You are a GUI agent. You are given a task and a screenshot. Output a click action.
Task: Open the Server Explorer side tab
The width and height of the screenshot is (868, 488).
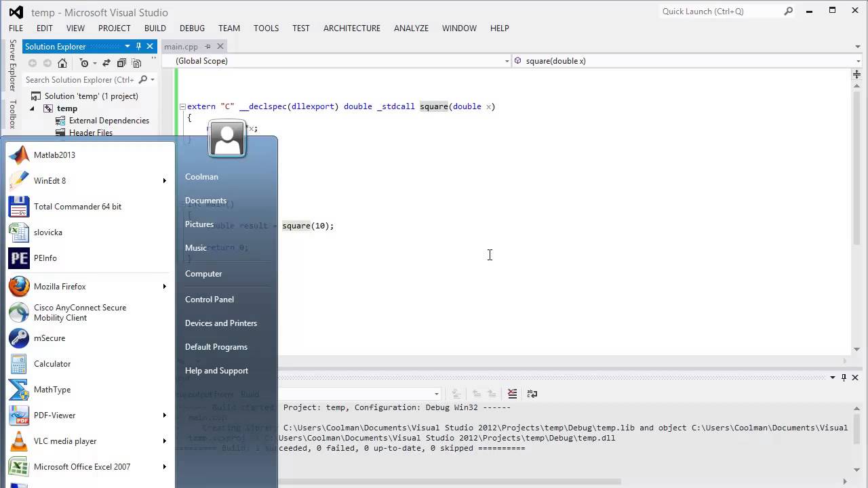[x=12, y=65]
